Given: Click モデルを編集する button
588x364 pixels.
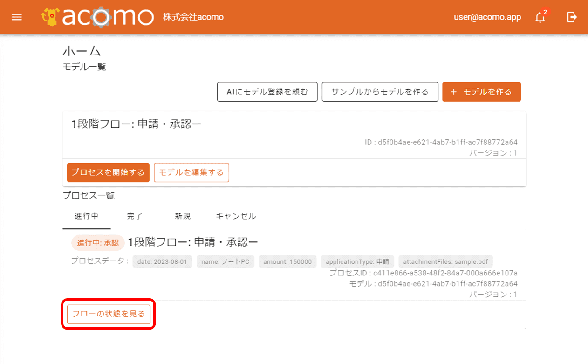Looking at the screenshot, I should click(191, 172).
